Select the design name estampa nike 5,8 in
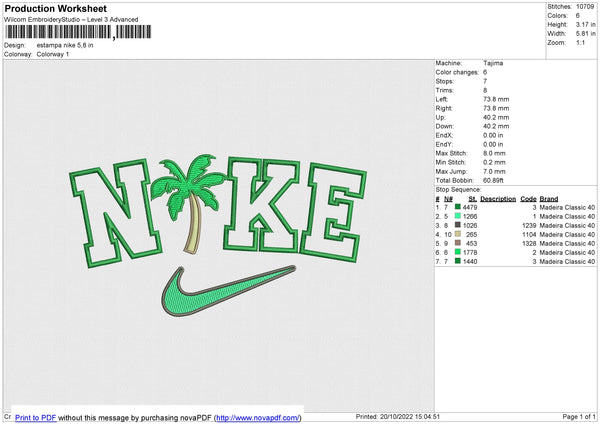Viewport: 600px width, 424px height. (x=65, y=45)
